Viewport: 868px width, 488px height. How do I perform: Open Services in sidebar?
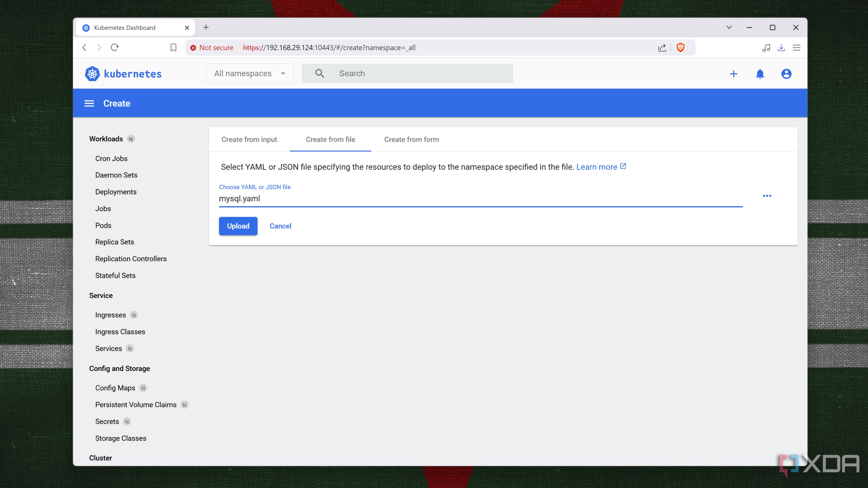pos(108,349)
